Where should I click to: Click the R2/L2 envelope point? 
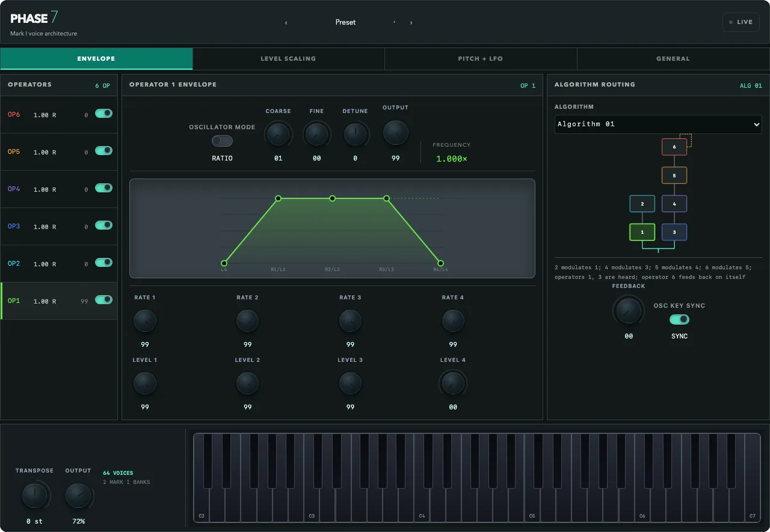coord(332,198)
